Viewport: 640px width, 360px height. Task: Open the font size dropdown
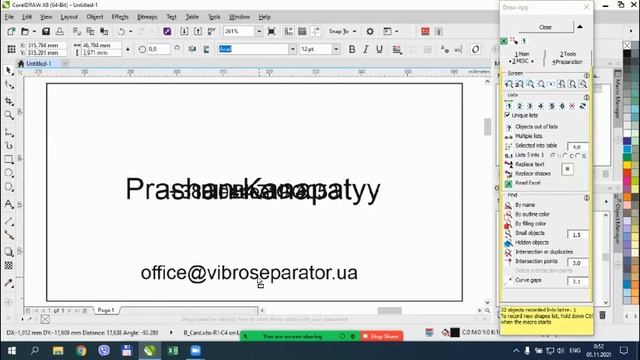coord(336,49)
